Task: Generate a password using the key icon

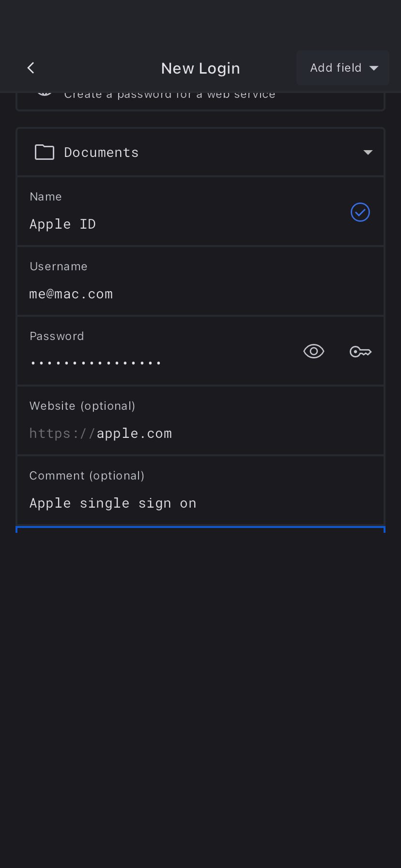Action: (361, 352)
